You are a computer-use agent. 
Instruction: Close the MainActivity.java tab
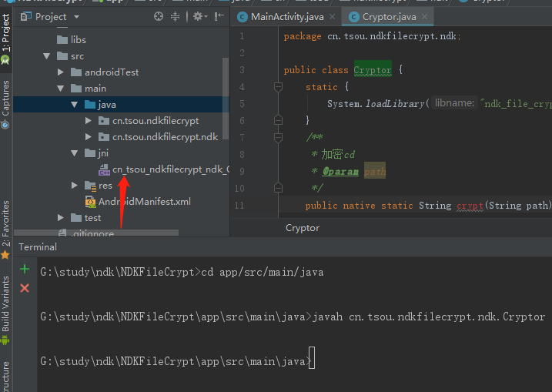[x=332, y=16]
